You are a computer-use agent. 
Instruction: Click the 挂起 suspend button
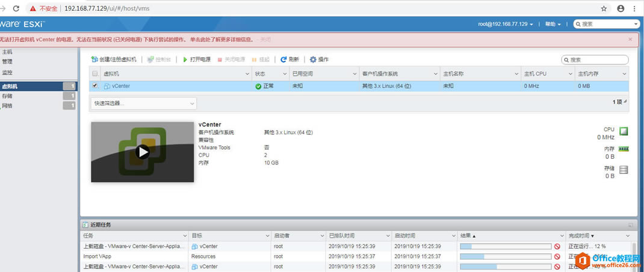(x=261, y=60)
